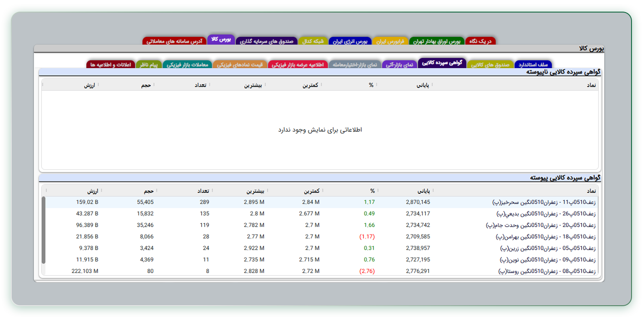Open معاملات بازار فیزیکی sub-tab
Screen dimensions: 644x323
pyautogui.click(x=187, y=64)
